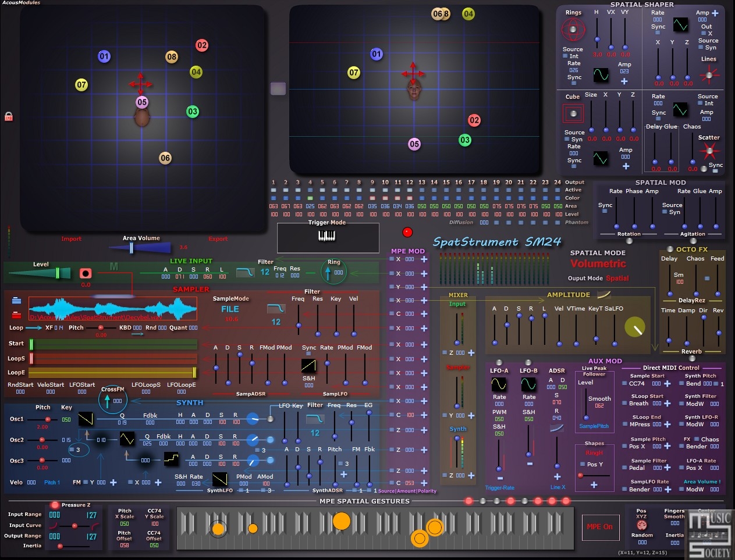Screen dimensions: 735x560
Task: Toggle the Cube Source Syn checkbox
Action: tap(567, 140)
